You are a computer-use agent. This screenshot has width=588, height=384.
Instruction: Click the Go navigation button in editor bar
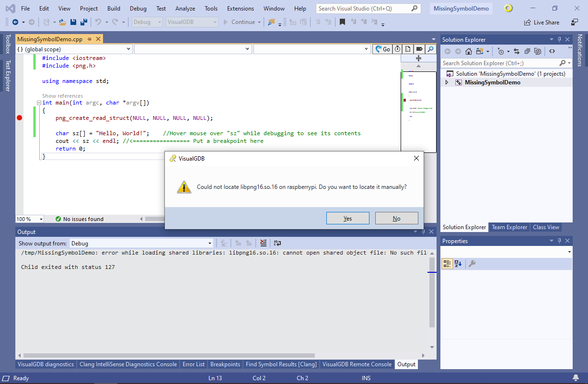(382, 49)
